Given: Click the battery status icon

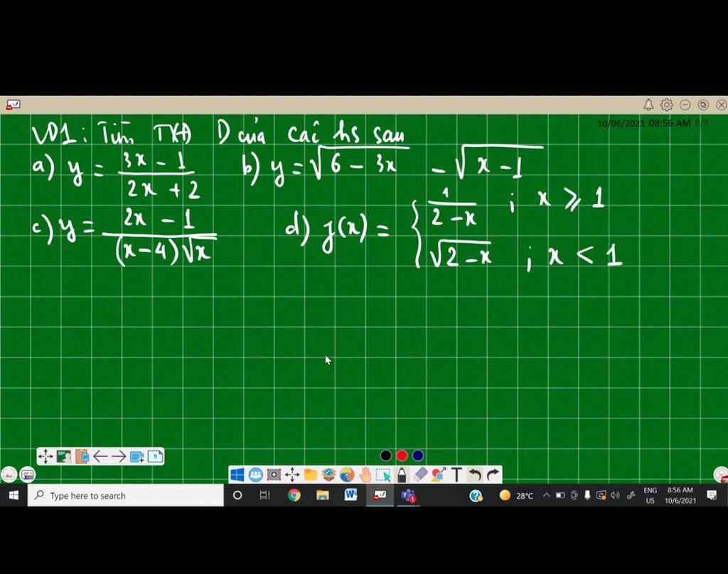Looking at the screenshot, I should tap(560, 496).
